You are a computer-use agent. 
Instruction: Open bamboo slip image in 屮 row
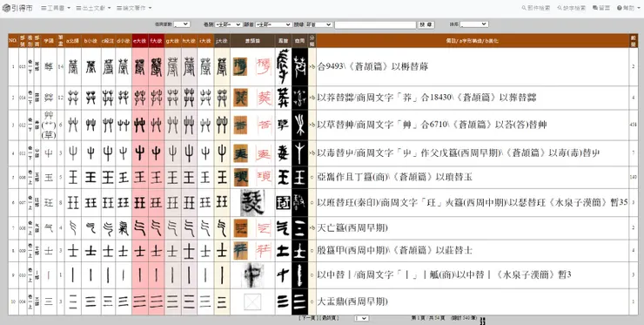point(240,153)
